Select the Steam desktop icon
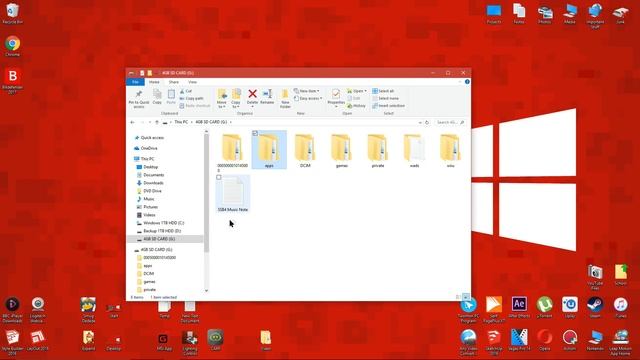This screenshot has height=360, width=640. click(595, 307)
